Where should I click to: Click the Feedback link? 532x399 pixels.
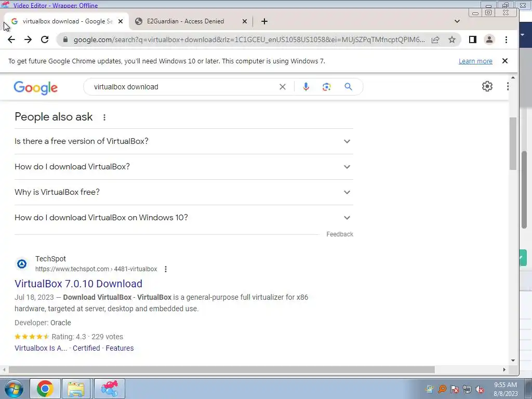(x=340, y=234)
